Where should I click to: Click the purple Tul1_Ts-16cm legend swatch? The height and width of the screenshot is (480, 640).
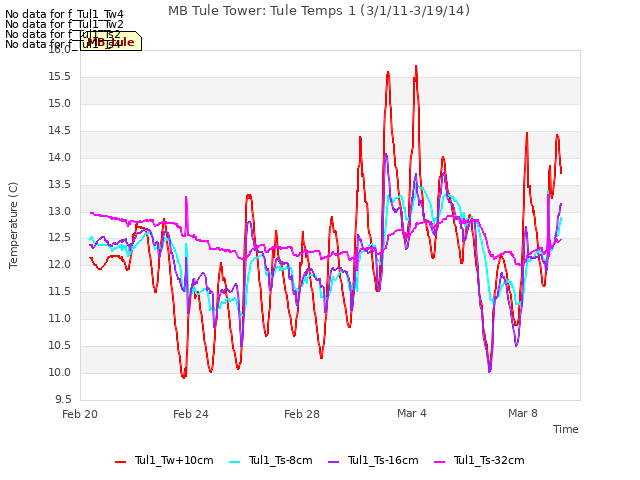pyautogui.click(x=333, y=462)
